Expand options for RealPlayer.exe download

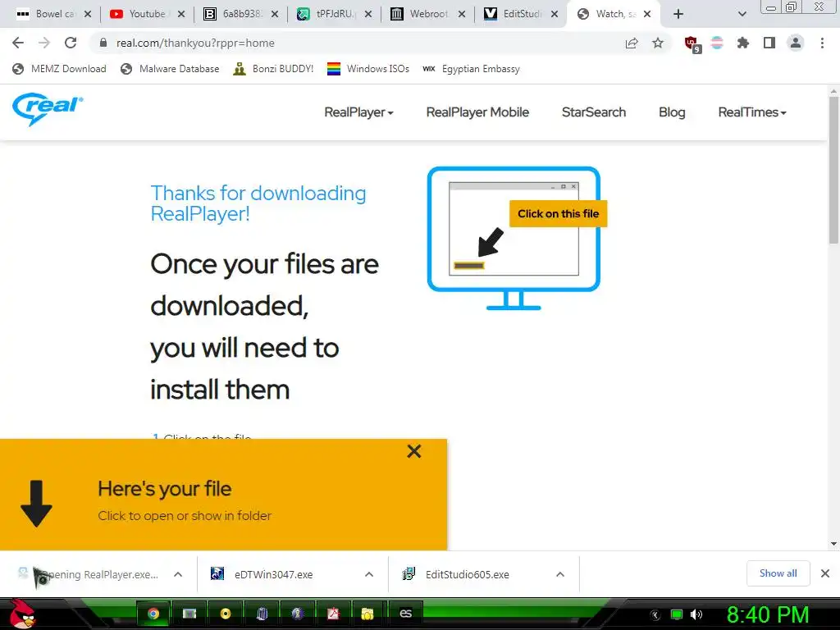point(178,574)
